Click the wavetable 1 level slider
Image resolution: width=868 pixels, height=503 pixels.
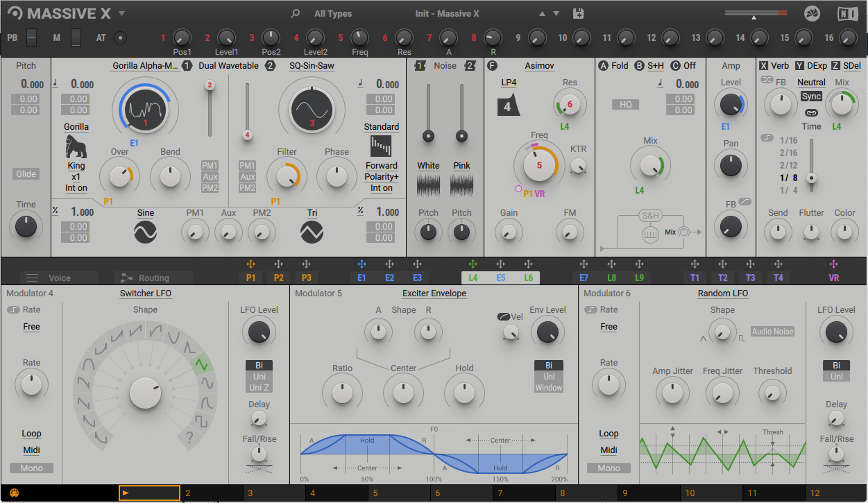[x=210, y=108]
